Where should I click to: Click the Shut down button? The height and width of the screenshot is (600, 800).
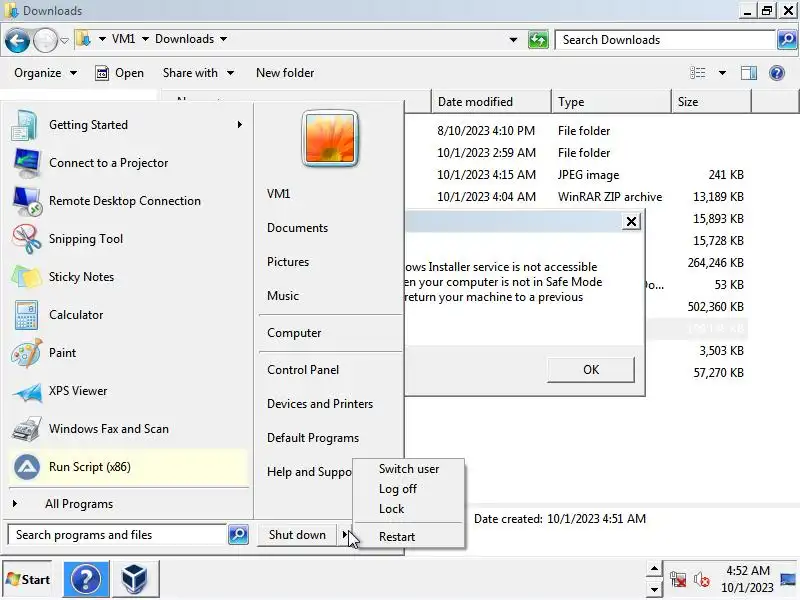[x=297, y=535]
